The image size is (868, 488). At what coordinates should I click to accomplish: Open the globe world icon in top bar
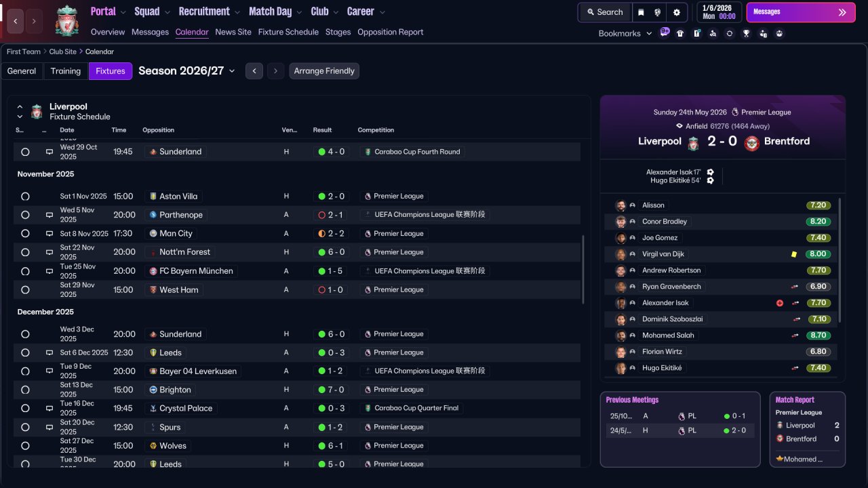click(x=658, y=12)
